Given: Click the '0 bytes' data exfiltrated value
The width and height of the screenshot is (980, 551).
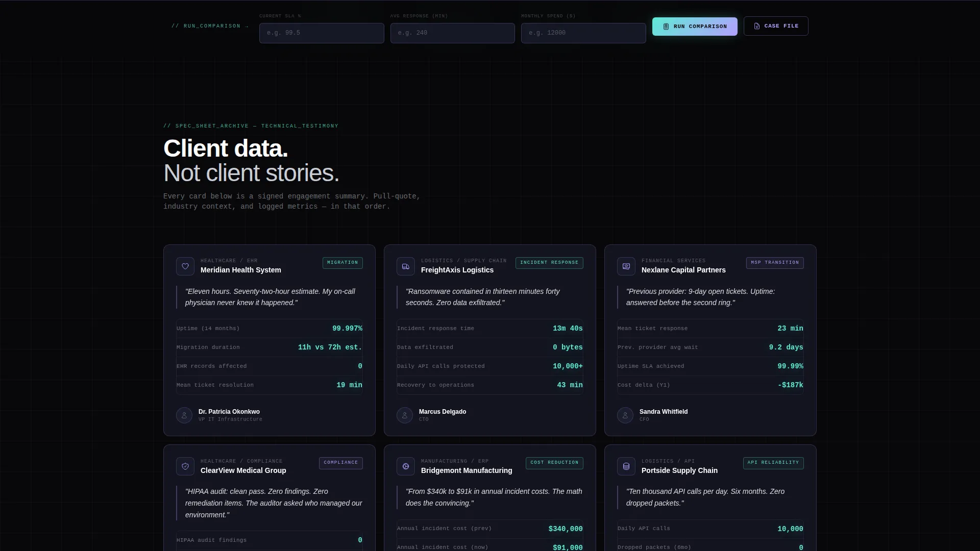Looking at the screenshot, I should pos(568,347).
